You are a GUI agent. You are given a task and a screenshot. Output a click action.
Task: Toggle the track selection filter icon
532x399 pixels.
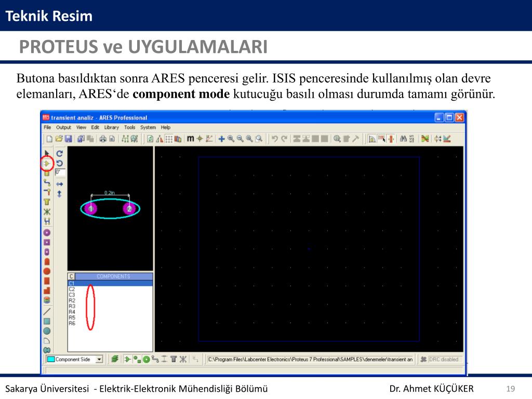pos(155,359)
